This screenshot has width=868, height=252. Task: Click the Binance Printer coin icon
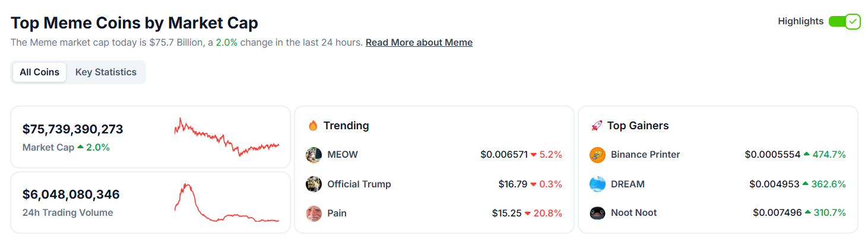[597, 155]
